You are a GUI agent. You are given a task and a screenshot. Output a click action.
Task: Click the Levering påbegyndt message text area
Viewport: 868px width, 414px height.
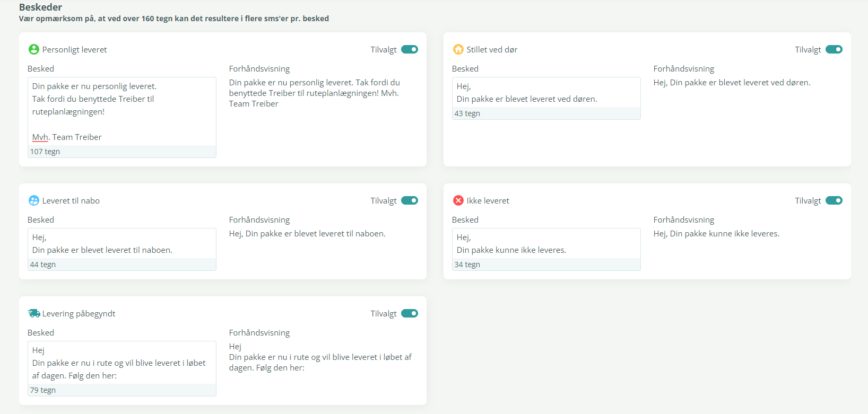[121, 363]
